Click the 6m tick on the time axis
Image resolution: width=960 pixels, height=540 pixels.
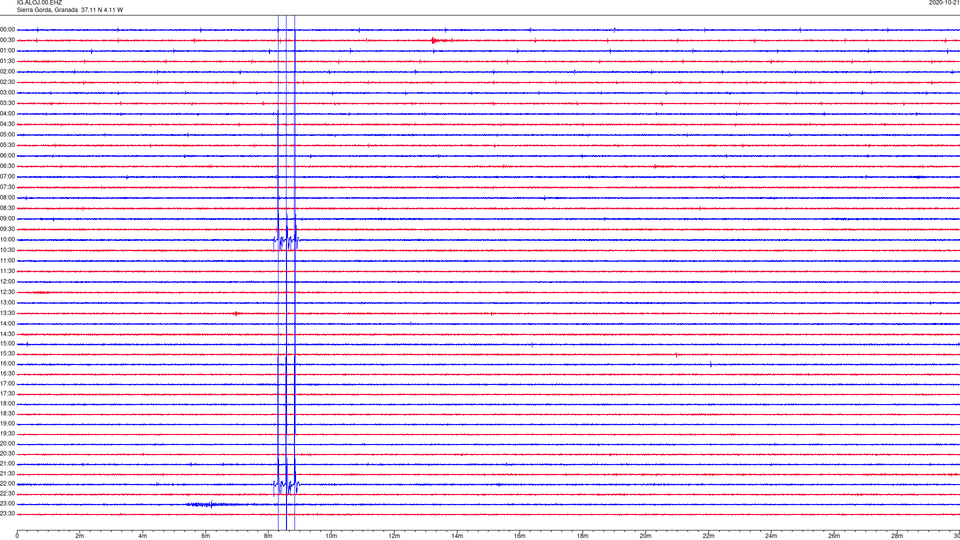pyautogui.click(x=206, y=536)
